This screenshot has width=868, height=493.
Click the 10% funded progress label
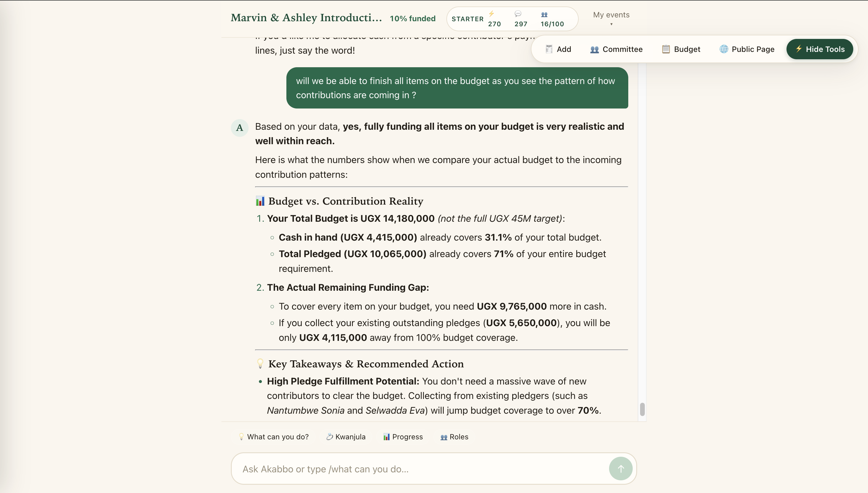point(412,19)
